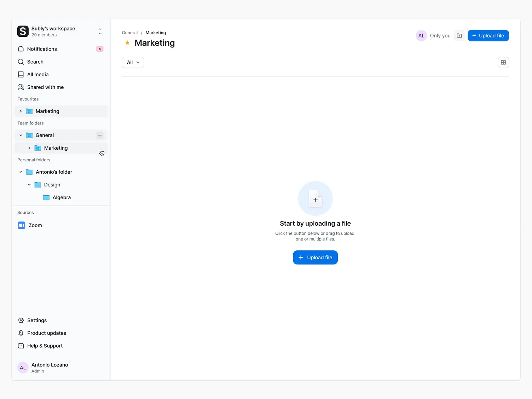The width and height of the screenshot is (532, 399).
Task: Click the Zoom source icon under Sources
Action: 21,225
